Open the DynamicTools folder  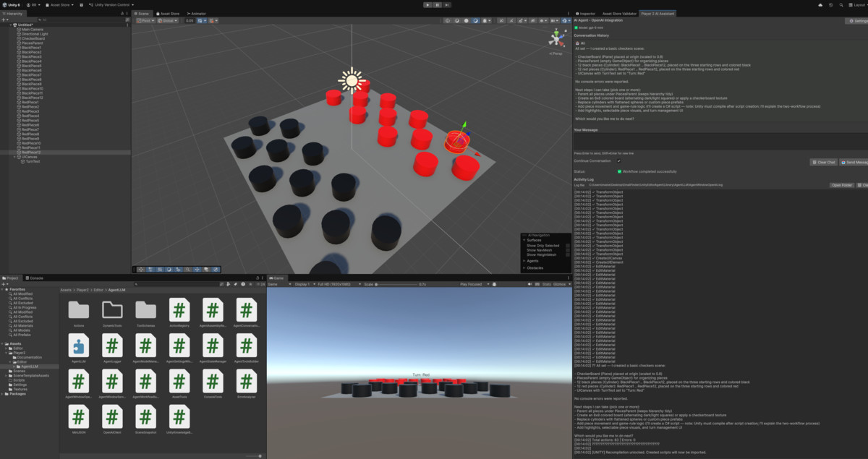tap(112, 314)
